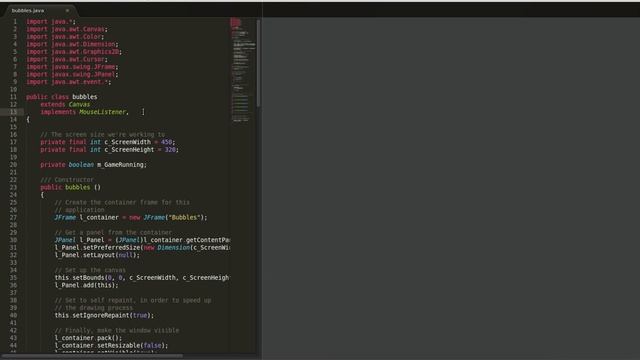Place cursor on 'import java.awt.Color;' line
Screen dimensions: 640x360
coord(65,37)
